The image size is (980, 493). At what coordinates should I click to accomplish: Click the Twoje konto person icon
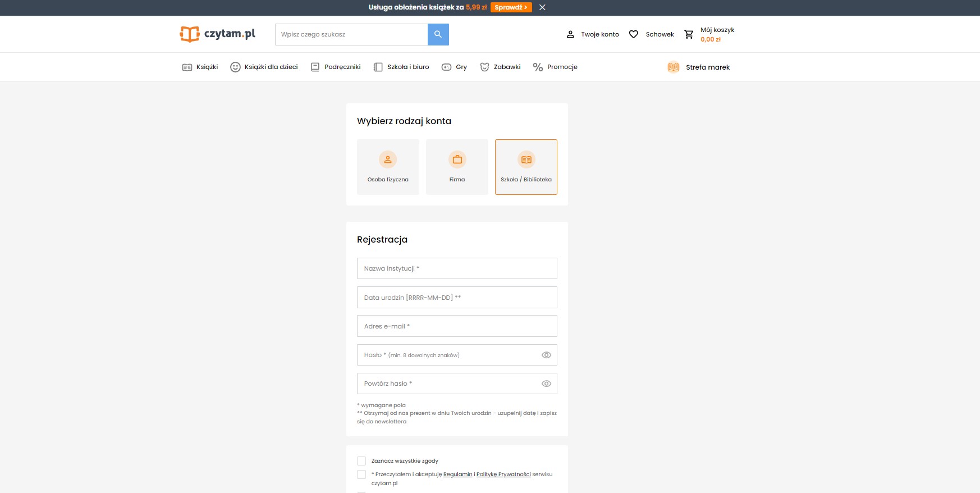[570, 34]
